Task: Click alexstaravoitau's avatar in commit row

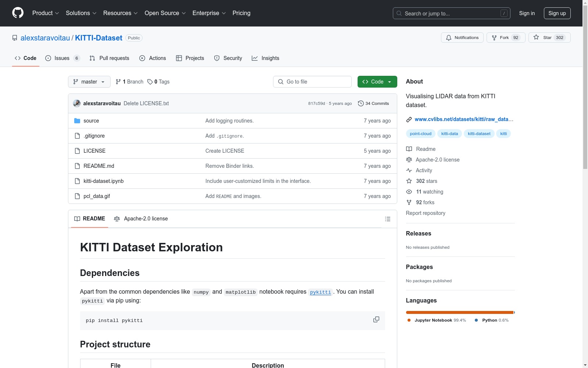Action: click(77, 103)
